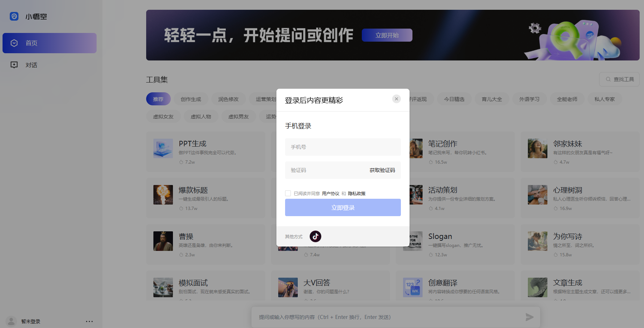Screen dimensions: 644x328
Task: Check the 已阅读并同意 agreement checkbox
Action: [288, 193]
